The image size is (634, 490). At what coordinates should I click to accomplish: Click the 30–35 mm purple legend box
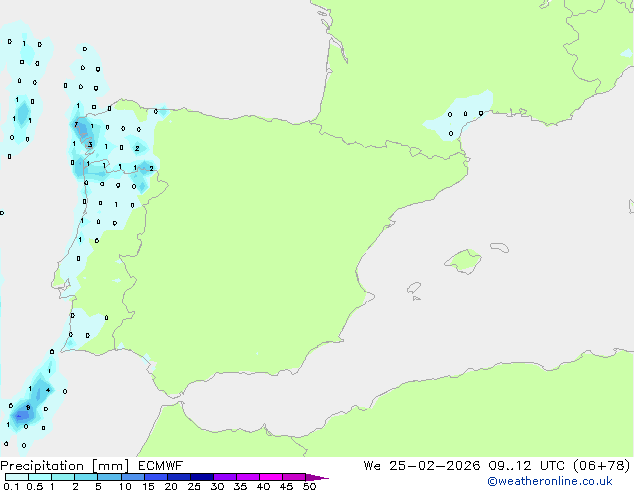(x=224, y=477)
